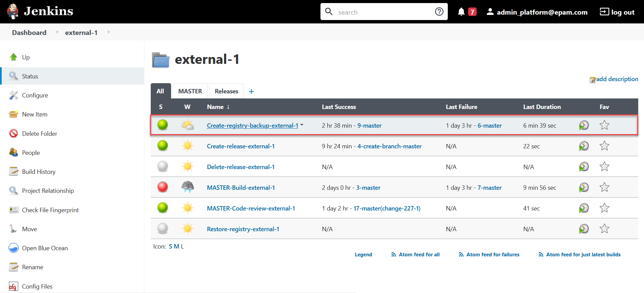Screen dimensions: 644x293
Task: Click the Up arrow icon in sidebar
Action: [x=14, y=57]
